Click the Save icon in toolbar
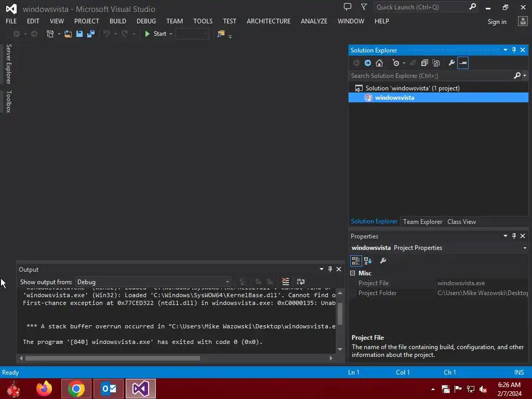This screenshot has height=399, width=532. click(x=79, y=34)
